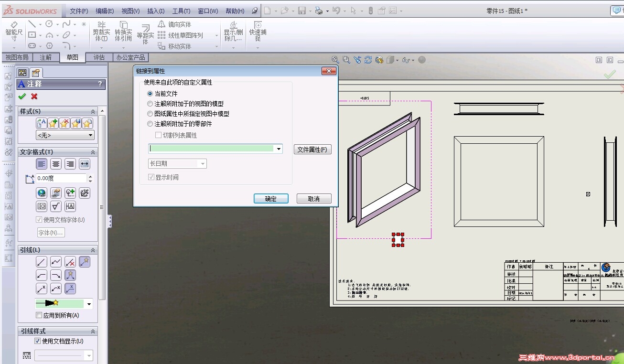The width and height of the screenshot is (624, 364).
Task: Select the Polygon sketch tool
Action: 49,46
